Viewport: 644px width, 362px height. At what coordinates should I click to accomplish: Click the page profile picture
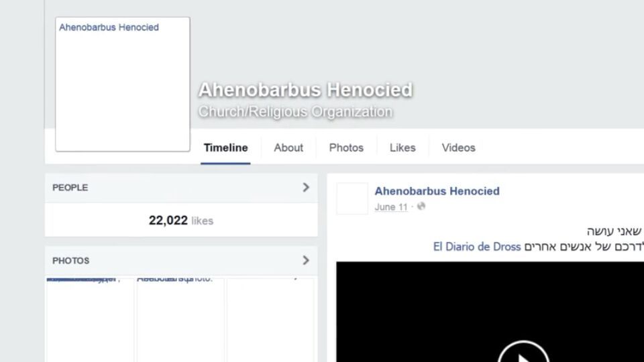point(123,84)
